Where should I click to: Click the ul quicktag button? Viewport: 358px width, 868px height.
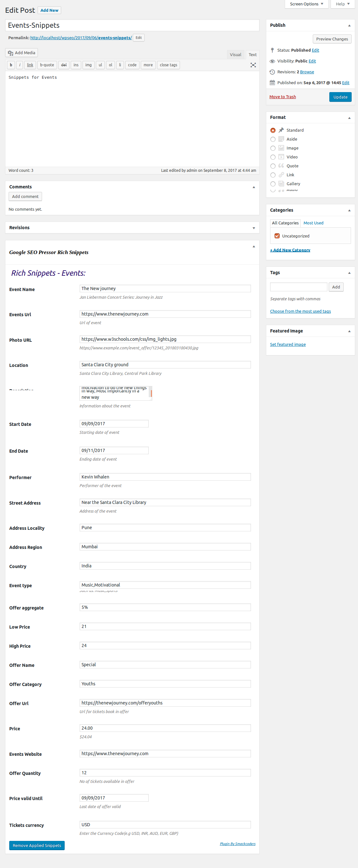[x=100, y=65]
